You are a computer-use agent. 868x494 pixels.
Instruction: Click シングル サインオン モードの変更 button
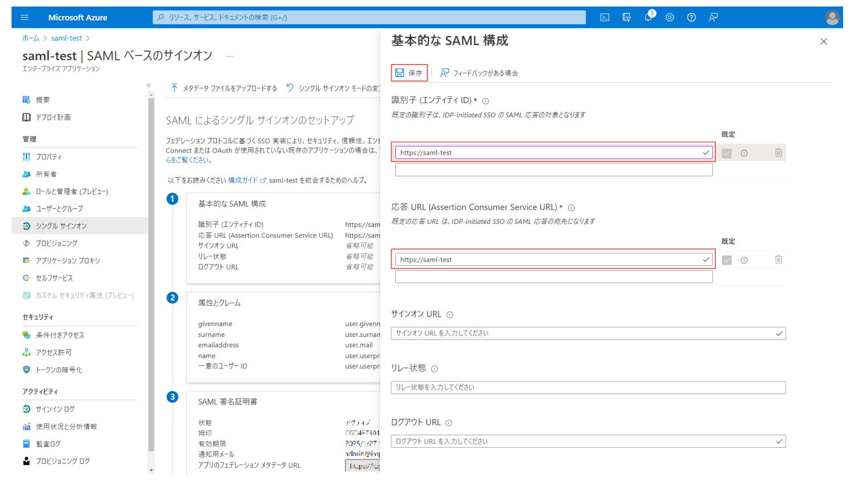tap(333, 88)
